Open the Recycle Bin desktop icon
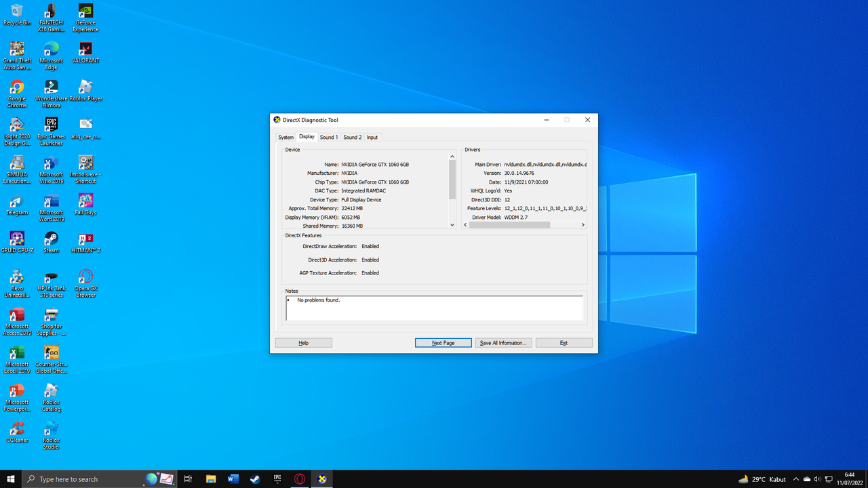The height and width of the screenshot is (488, 868). (x=17, y=15)
